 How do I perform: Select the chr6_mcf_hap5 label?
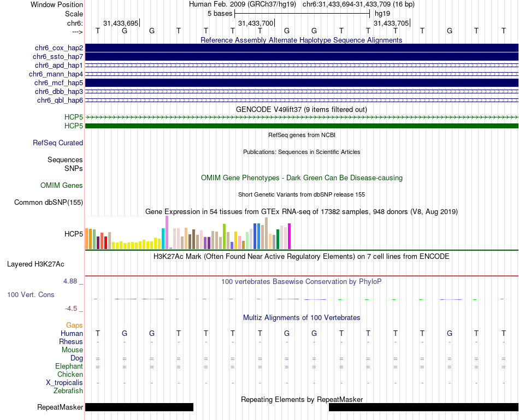pyautogui.click(x=58, y=82)
